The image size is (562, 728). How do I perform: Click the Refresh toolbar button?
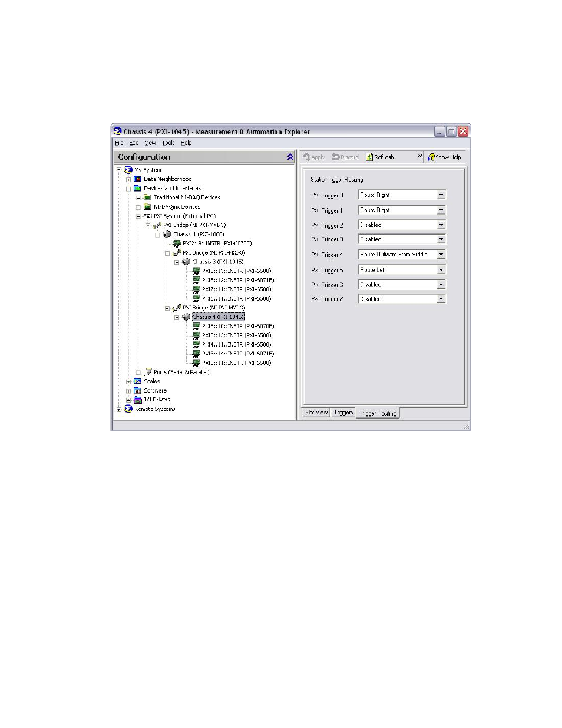point(380,157)
